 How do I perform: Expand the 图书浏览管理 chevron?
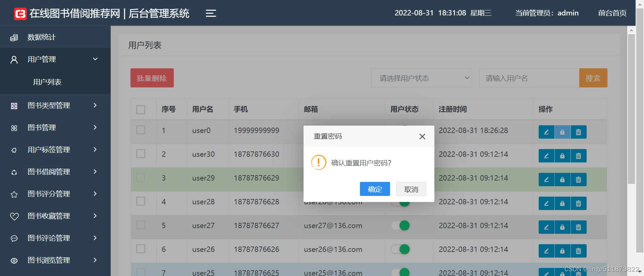[x=95, y=260]
